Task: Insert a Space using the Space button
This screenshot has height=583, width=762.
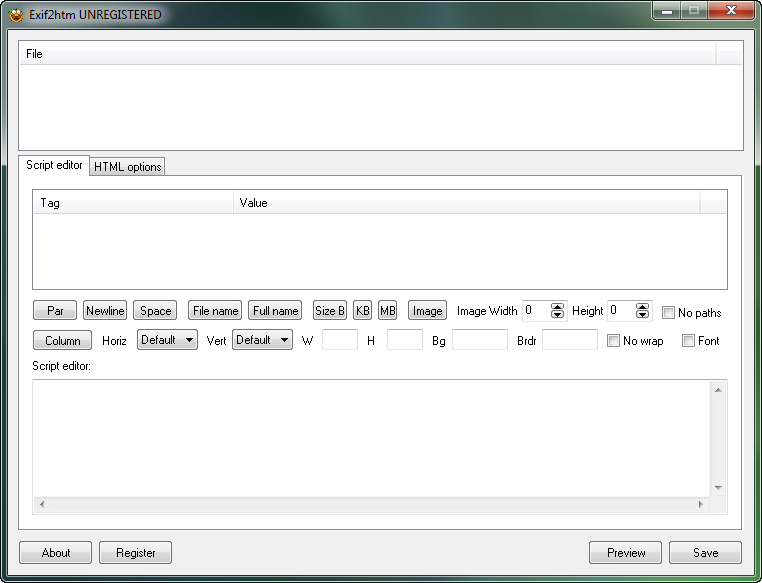Action: tap(155, 310)
